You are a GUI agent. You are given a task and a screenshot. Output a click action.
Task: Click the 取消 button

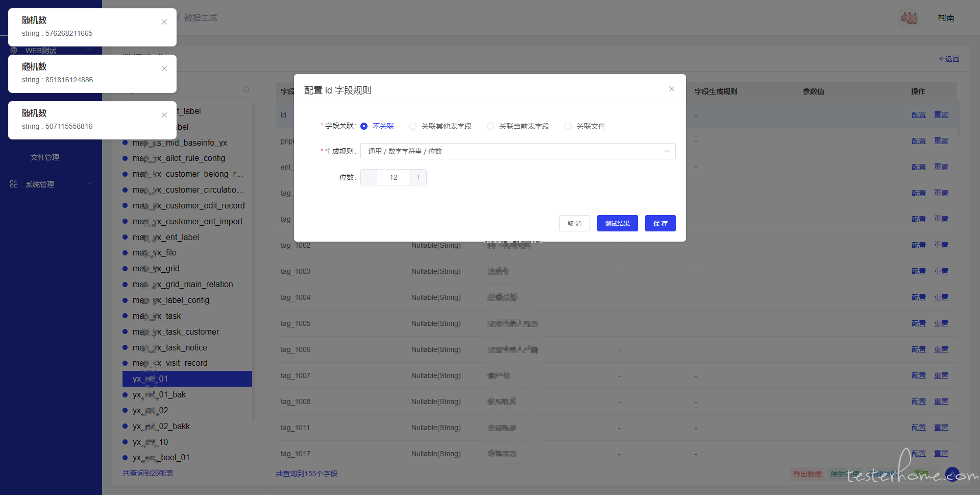point(575,223)
